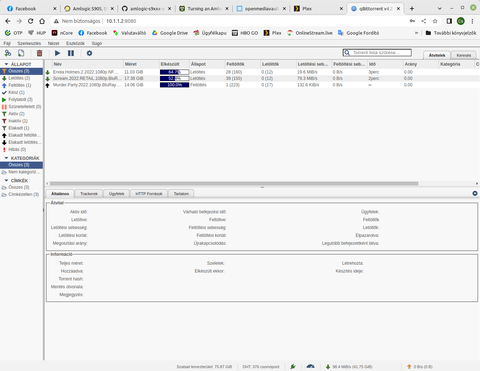Open the Plex browser tab
This screenshot has width=480, height=371.
click(x=318, y=9)
